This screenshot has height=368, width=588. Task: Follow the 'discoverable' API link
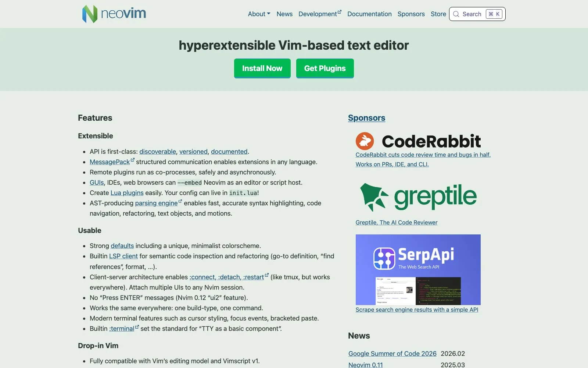[158, 152]
